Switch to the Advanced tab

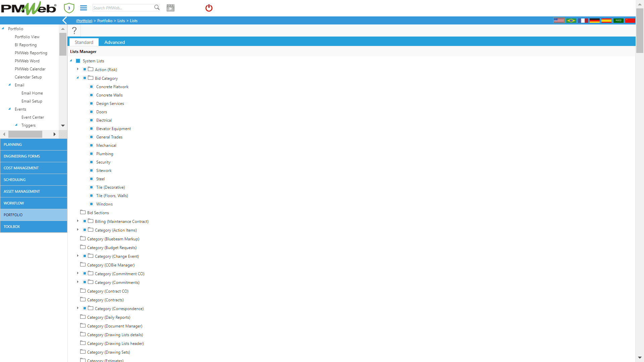(114, 42)
